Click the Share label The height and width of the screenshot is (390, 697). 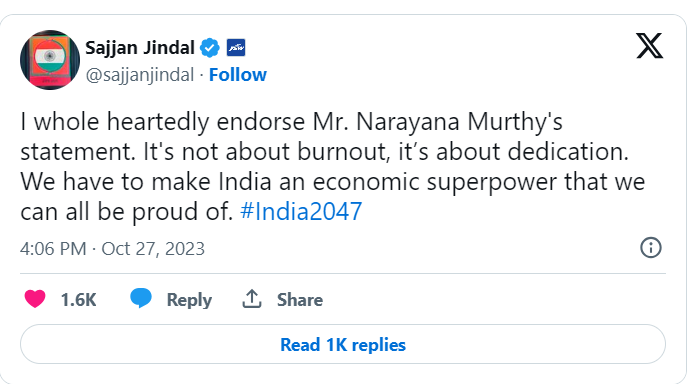coord(300,300)
